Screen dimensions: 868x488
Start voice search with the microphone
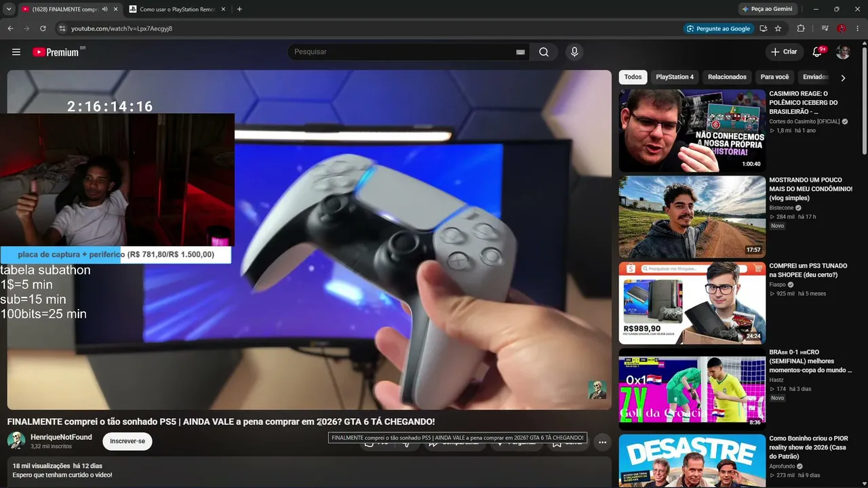click(574, 52)
